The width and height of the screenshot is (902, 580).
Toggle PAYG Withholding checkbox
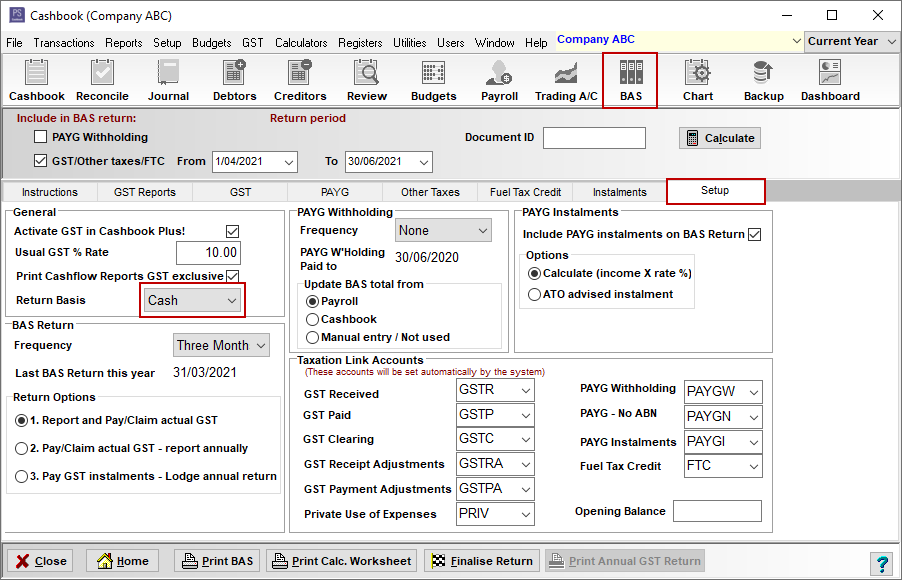click(x=40, y=137)
